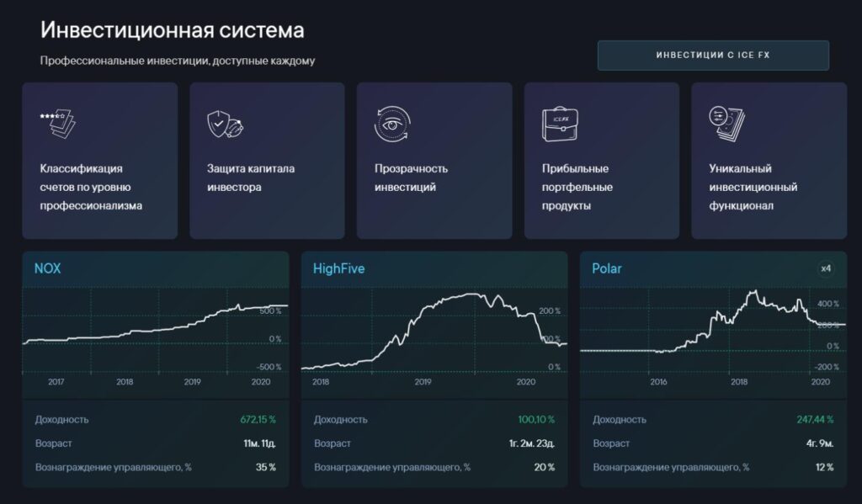Click the Инвестиционная система heading
This screenshot has height=504, width=862.
(172, 29)
